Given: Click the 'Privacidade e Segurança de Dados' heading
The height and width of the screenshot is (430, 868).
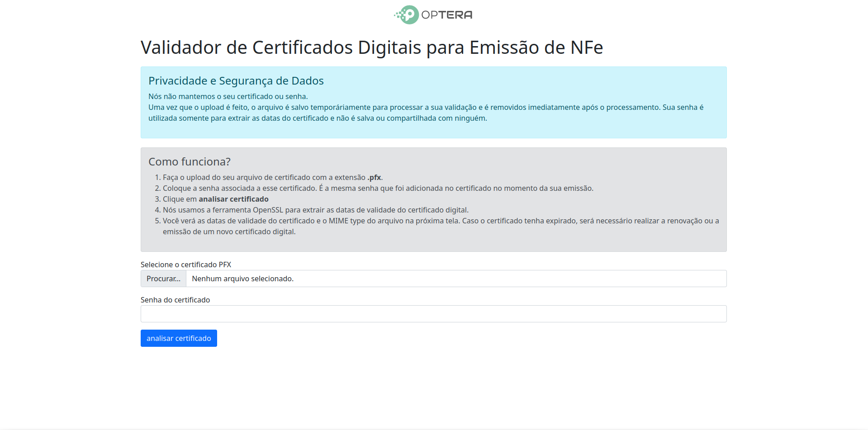Looking at the screenshot, I should click(x=236, y=81).
